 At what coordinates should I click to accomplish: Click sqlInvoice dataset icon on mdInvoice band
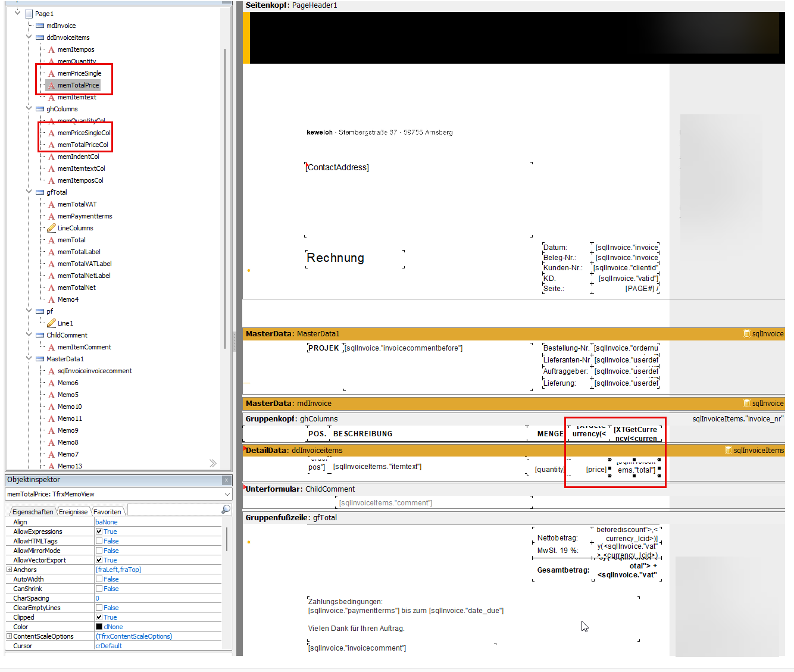[x=746, y=404]
